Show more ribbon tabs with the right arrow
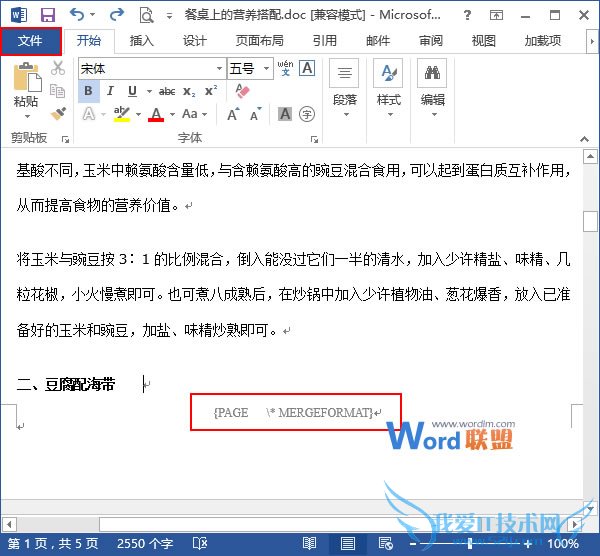 coord(592,41)
